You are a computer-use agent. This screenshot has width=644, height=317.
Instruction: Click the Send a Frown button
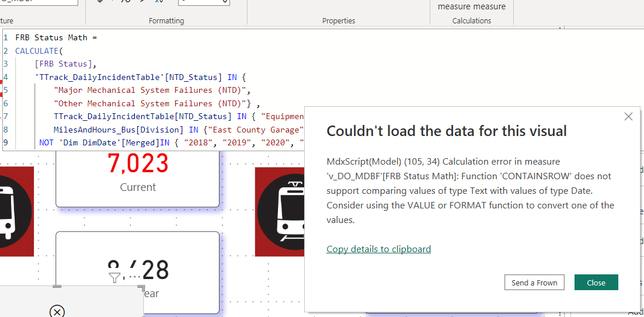pos(534,283)
